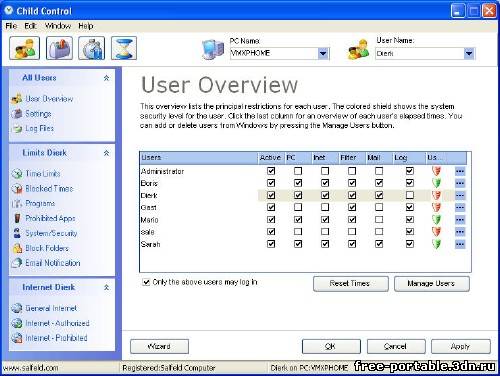
Task: Open elapsed times button for Sarah
Action: tap(460, 244)
